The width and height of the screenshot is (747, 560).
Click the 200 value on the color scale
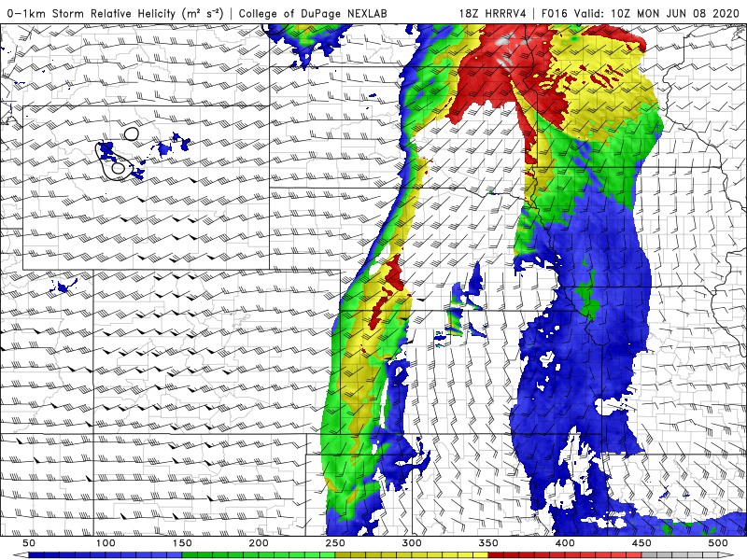coord(259,543)
